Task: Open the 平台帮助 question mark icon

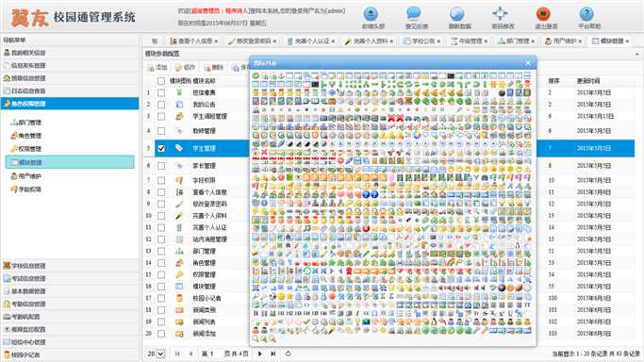Action: (586, 14)
